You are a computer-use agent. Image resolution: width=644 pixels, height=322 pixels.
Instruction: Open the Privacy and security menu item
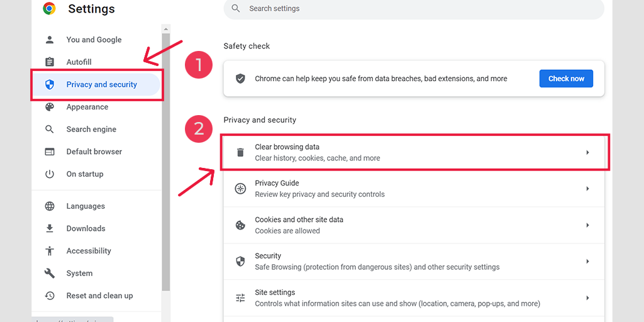[101, 85]
